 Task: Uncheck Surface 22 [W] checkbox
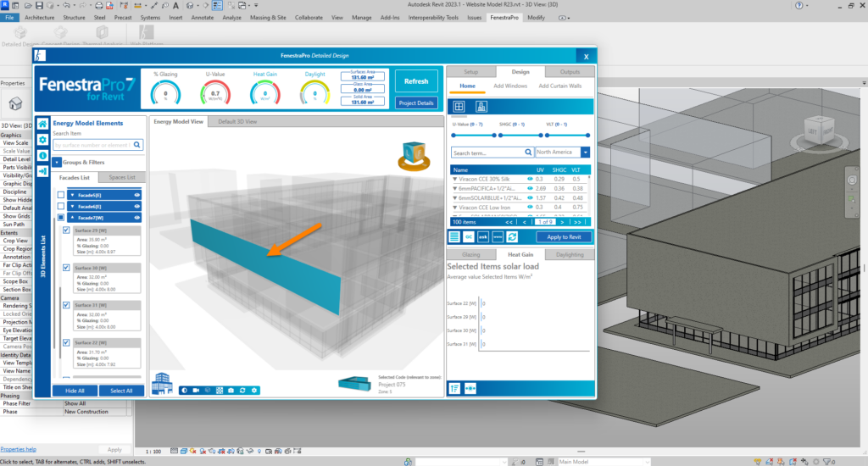pyautogui.click(x=66, y=342)
